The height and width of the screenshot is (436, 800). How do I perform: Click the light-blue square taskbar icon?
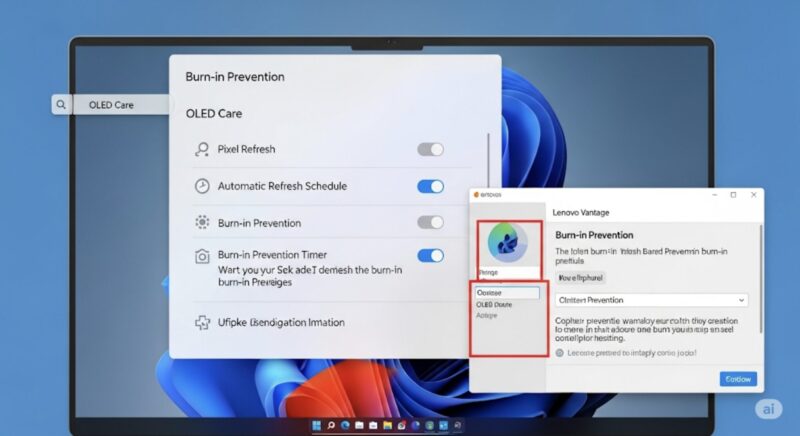pos(443,425)
